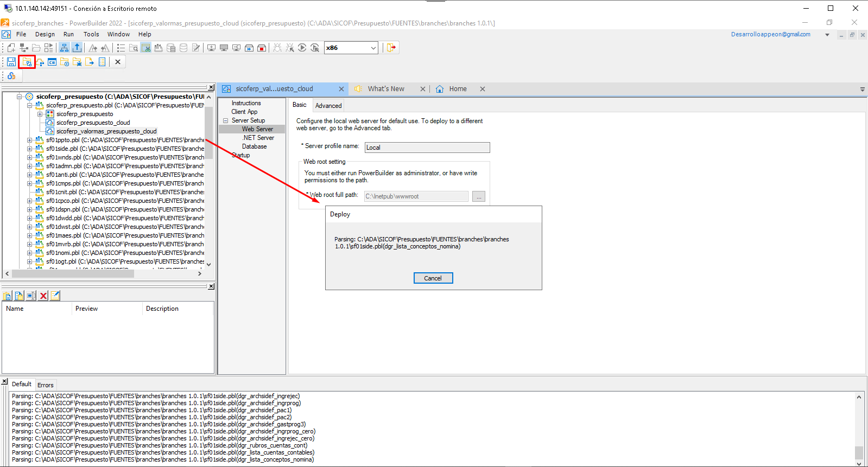
Task: Click the database cylinder icon in toolbar
Action: pos(183,48)
